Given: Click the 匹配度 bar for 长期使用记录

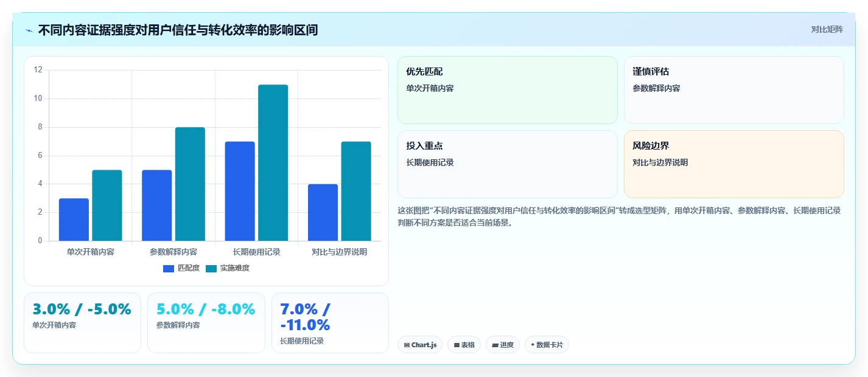Looking at the screenshot, I should click(x=240, y=191).
